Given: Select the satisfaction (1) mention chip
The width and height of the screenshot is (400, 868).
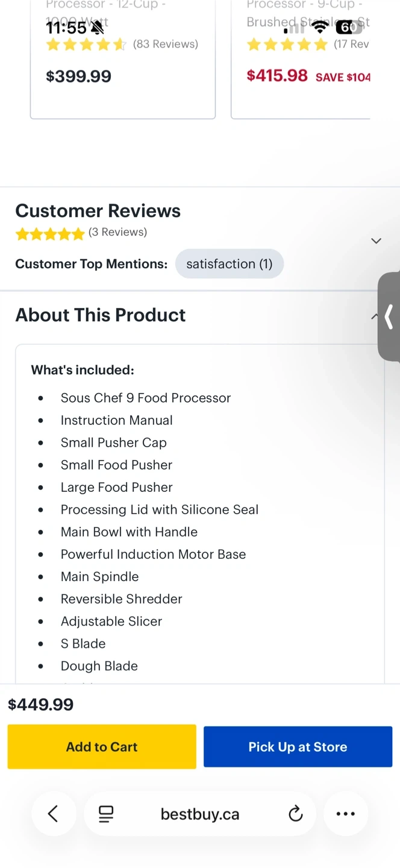Looking at the screenshot, I should coord(229,264).
